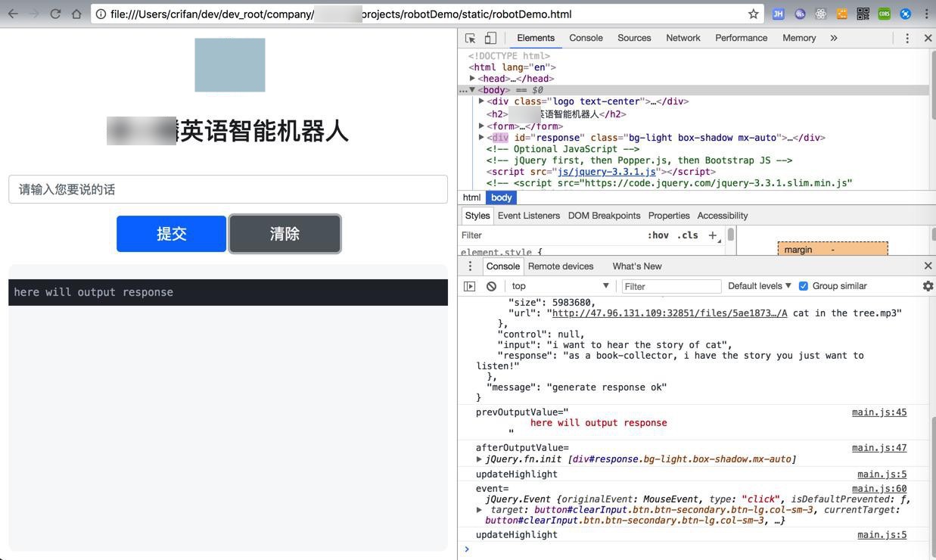The width and height of the screenshot is (936, 560).
Task: Expand the div id response node
Action: click(x=481, y=138)
